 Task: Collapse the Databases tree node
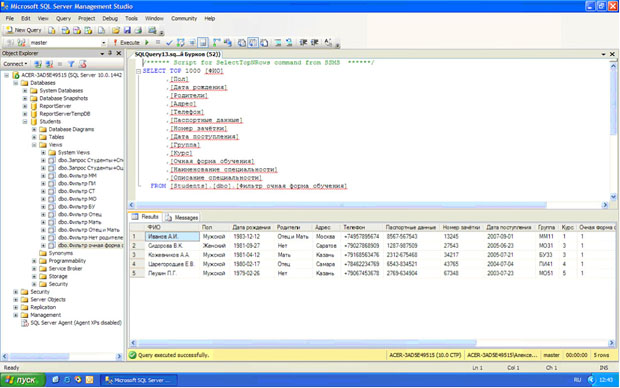tap(15, 83)
